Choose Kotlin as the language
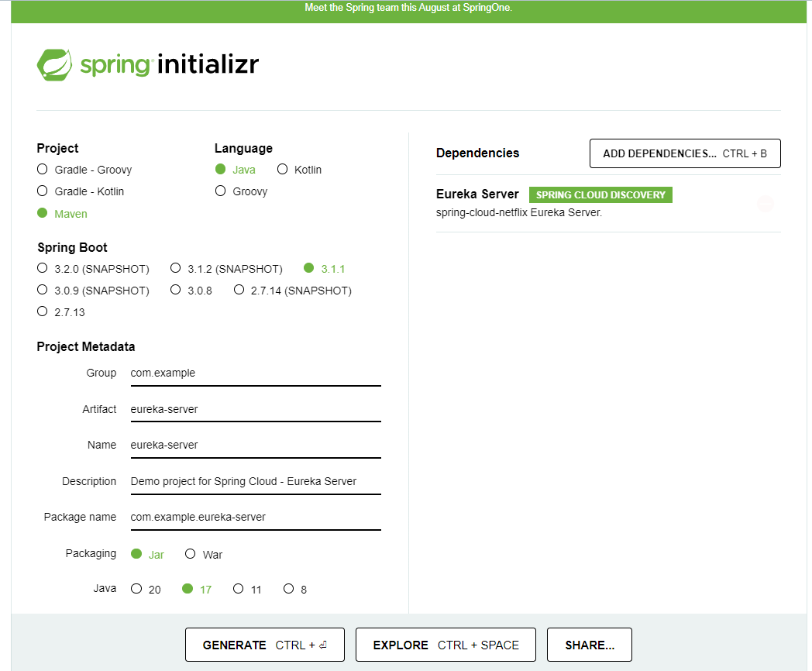Viewport: 812px width, 671px height. coord(299,170)
